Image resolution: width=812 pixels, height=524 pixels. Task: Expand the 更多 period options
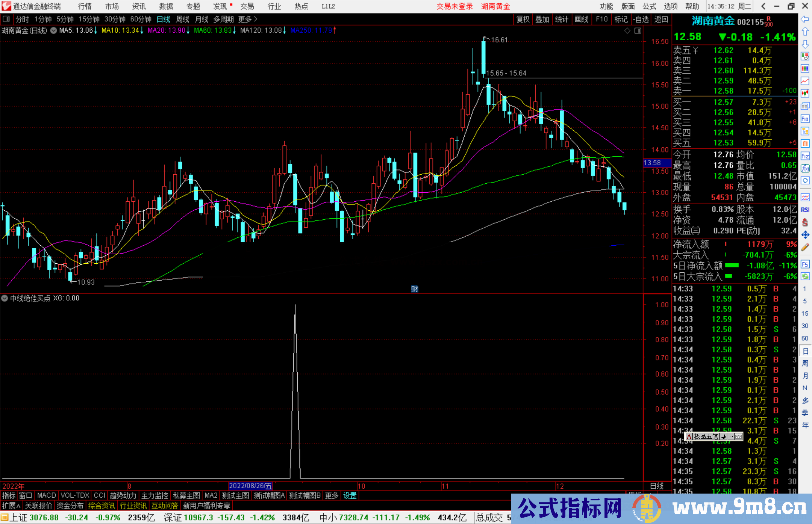pyautogui.click(x=248, y=19)
